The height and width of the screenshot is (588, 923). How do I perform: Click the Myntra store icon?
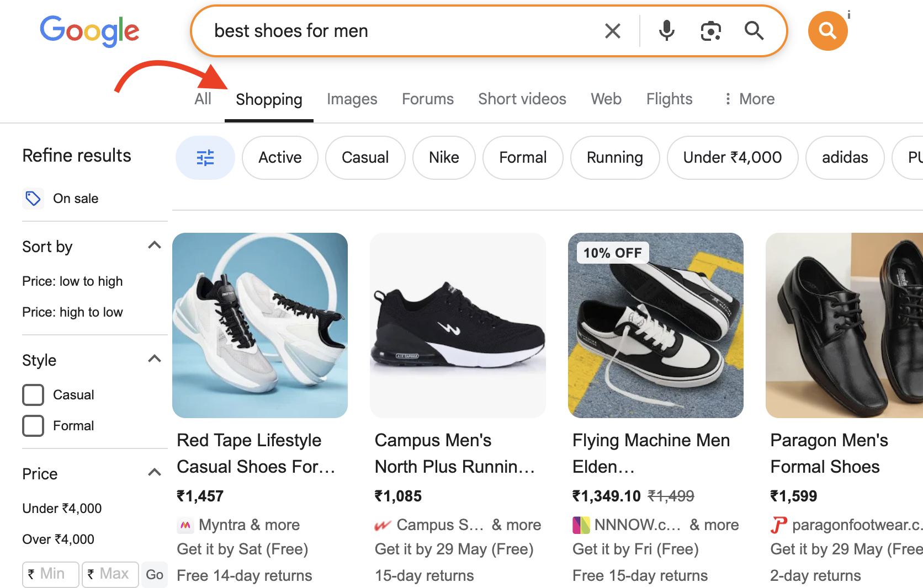coord(185,525)
